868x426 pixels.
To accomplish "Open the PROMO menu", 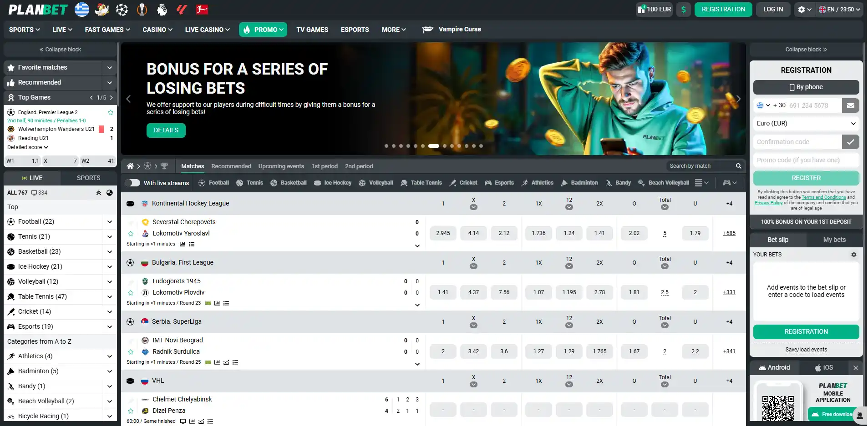I will click(x=263, y=30).
